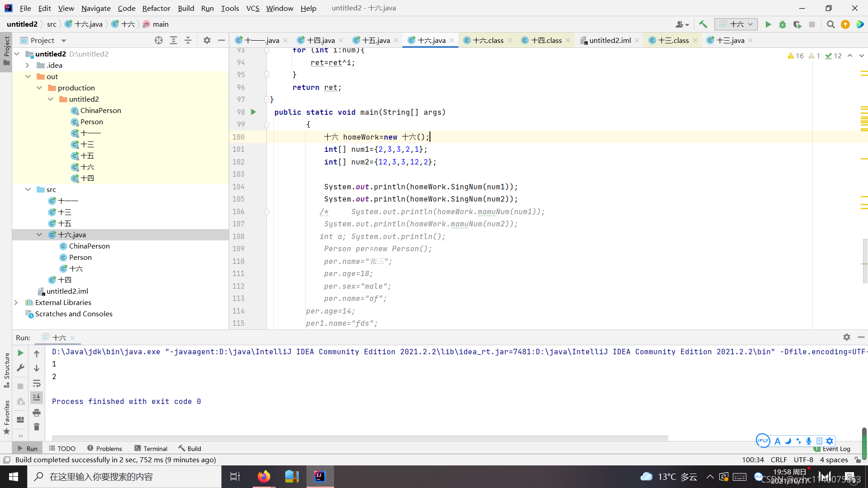Click the clear console icon in Run panel
The width and height of the screenshot is (868, 488).
pos(37,427)
